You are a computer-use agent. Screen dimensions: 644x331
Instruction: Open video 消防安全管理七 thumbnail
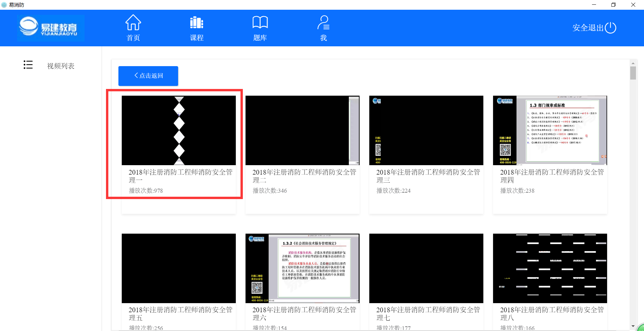(426, 268)
